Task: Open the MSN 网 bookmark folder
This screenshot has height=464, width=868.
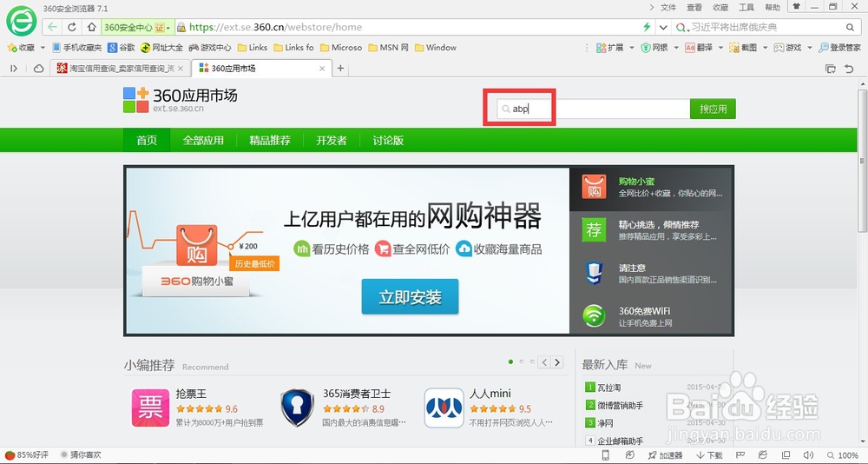Action: click(x=388, y=48)
